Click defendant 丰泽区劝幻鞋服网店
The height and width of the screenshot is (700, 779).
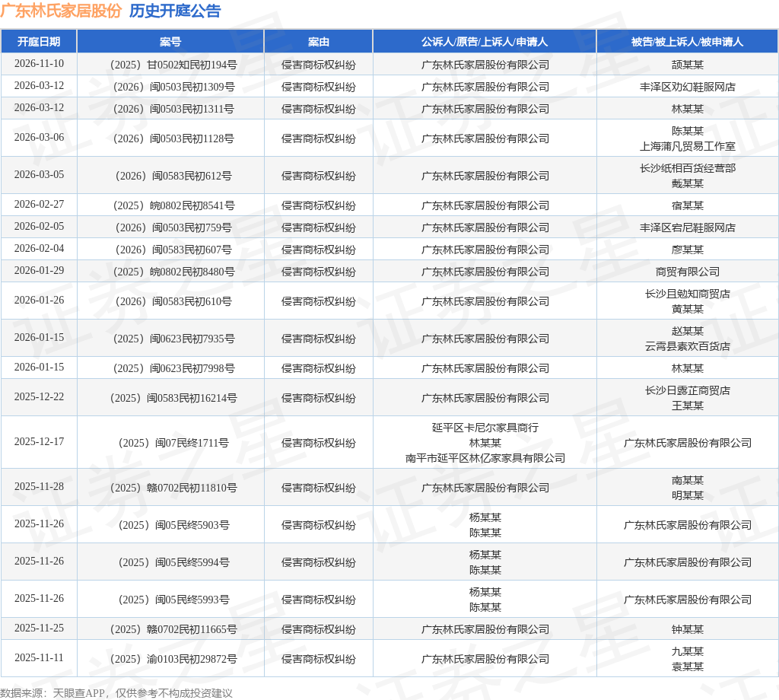(688, 87)
